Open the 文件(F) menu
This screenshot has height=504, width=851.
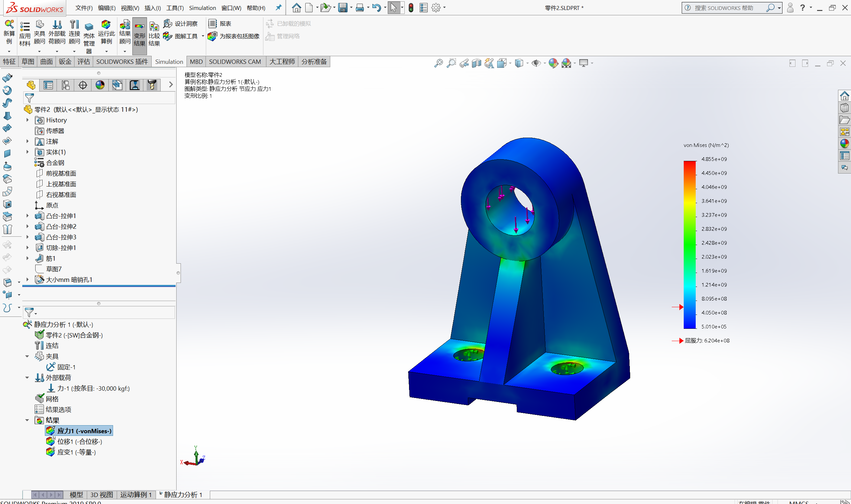pos(84,8)
